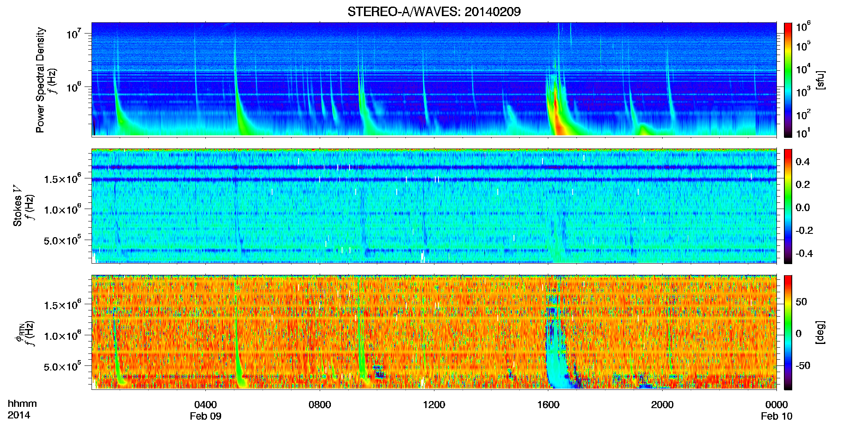The height and width of the screenshot is (447, 868).
Task: Click the power spectral density color bar
Action: [x=788, y=80]
